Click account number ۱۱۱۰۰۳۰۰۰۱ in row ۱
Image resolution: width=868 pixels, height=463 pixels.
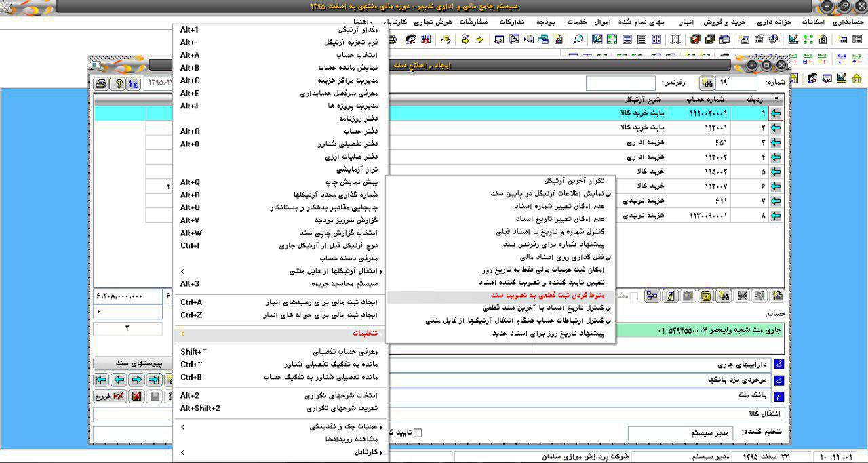pyautogui.click(x=708, y=113)
